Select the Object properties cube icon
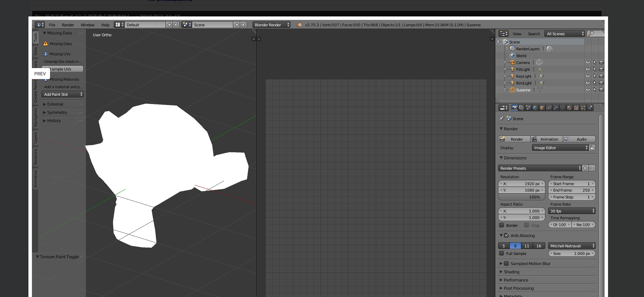Viewport: 644px width, 297px height. [x=542, y=108]
